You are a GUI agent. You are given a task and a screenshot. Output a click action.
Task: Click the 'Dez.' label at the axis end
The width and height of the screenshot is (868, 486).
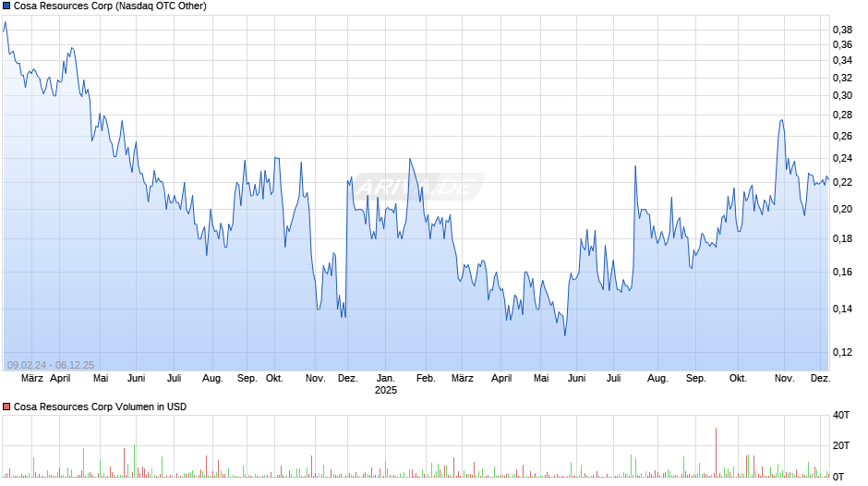[820, 379]
